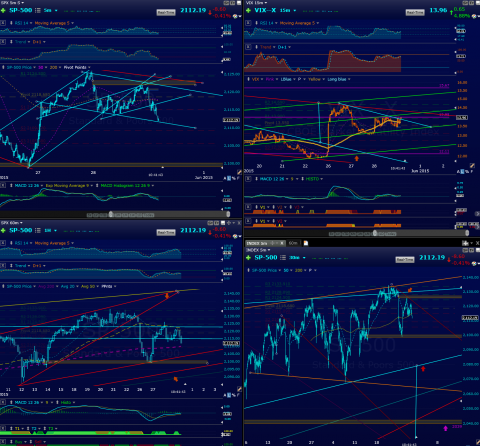Select the INDEX 5m tab
The width and height of the screenshot is (480, 446).
[x=265, y=243]
